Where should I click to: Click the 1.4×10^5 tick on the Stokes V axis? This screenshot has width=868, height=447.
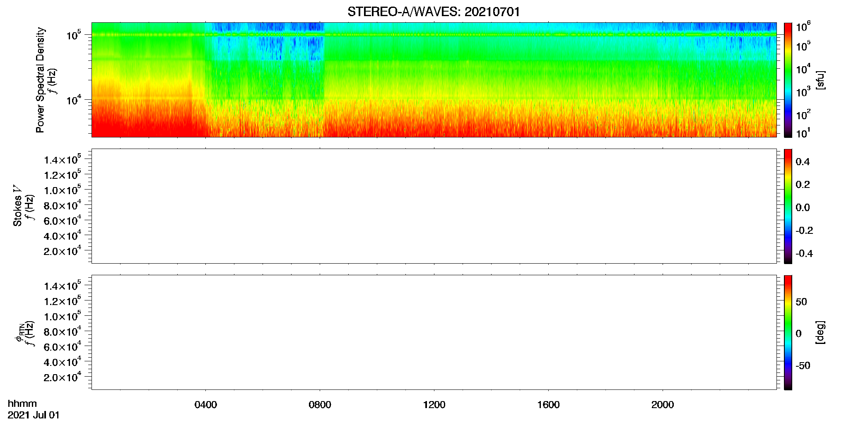click(x=63, y=160)
